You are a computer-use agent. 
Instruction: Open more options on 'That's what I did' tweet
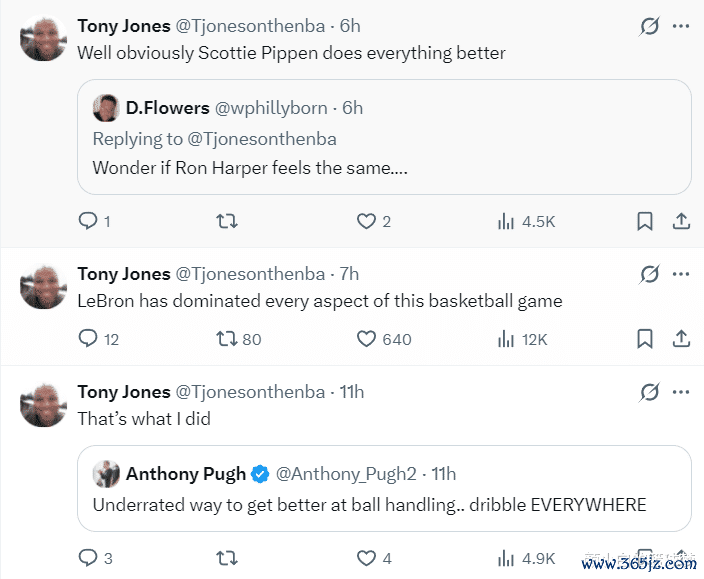coord(681,392)
